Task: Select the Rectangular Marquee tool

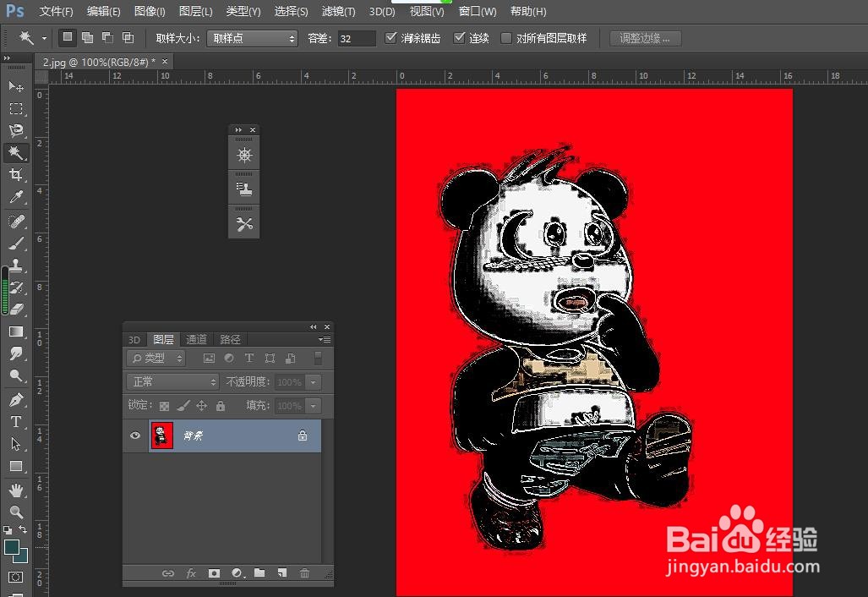Action: pyautogui.click(x=16, y=108)
